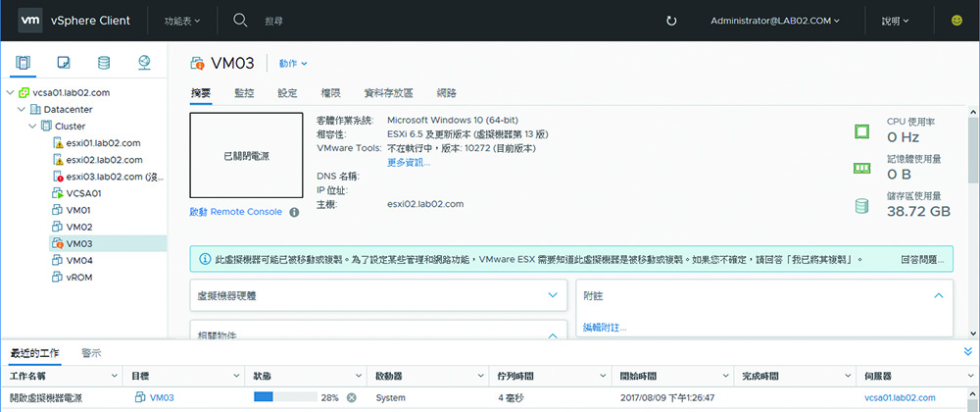Image resolution: width=980 pixels, height=412 pixels.
Task: Switch to the 警示 tab
Action: point(91,353)
